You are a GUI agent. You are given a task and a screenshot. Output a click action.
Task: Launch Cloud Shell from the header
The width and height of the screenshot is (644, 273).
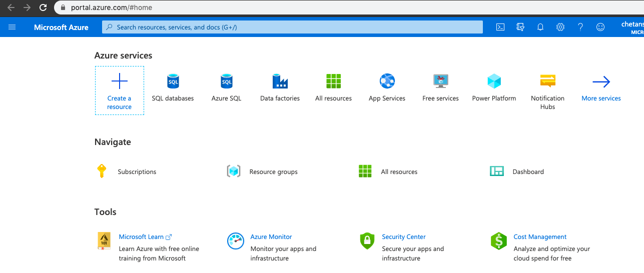coord(500,27)
